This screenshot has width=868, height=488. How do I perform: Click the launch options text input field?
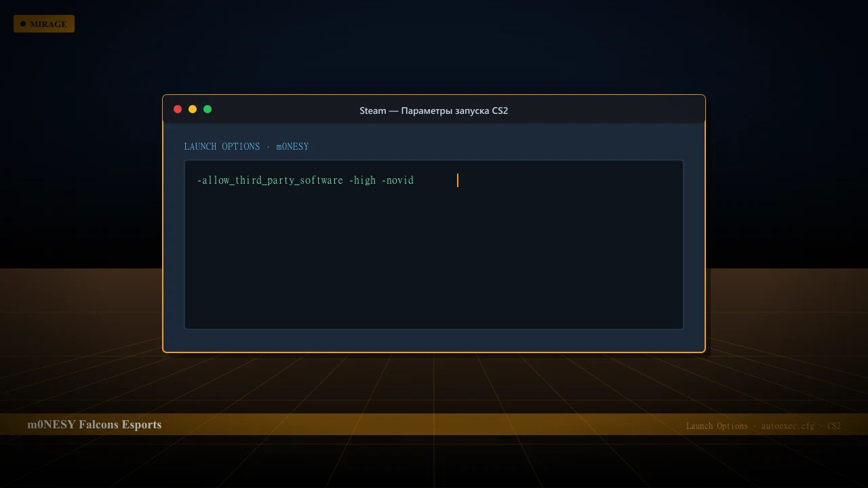tap(434, 245)
